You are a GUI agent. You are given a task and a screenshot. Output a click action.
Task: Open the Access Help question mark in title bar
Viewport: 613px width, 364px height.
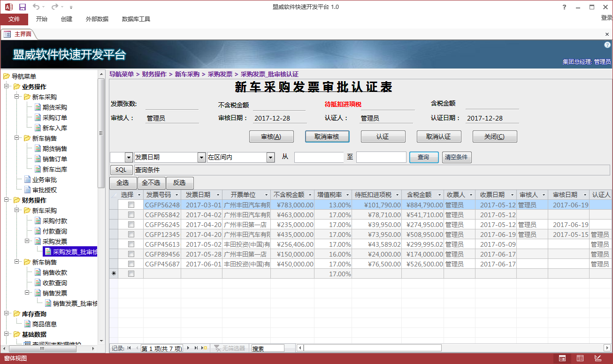[564, 7]
